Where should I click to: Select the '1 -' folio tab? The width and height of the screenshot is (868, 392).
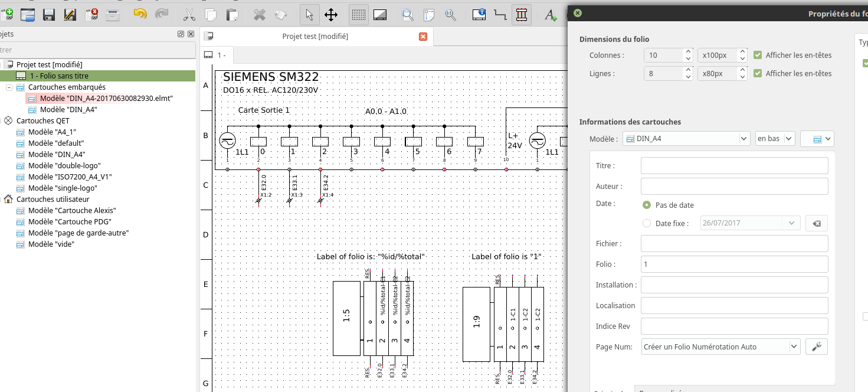click(216, 55)
